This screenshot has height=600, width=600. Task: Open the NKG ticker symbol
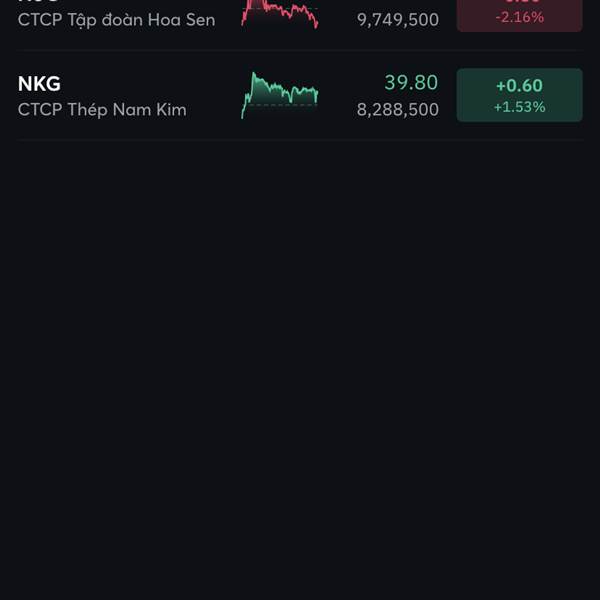pyautogui.click(x=39, y=83)
